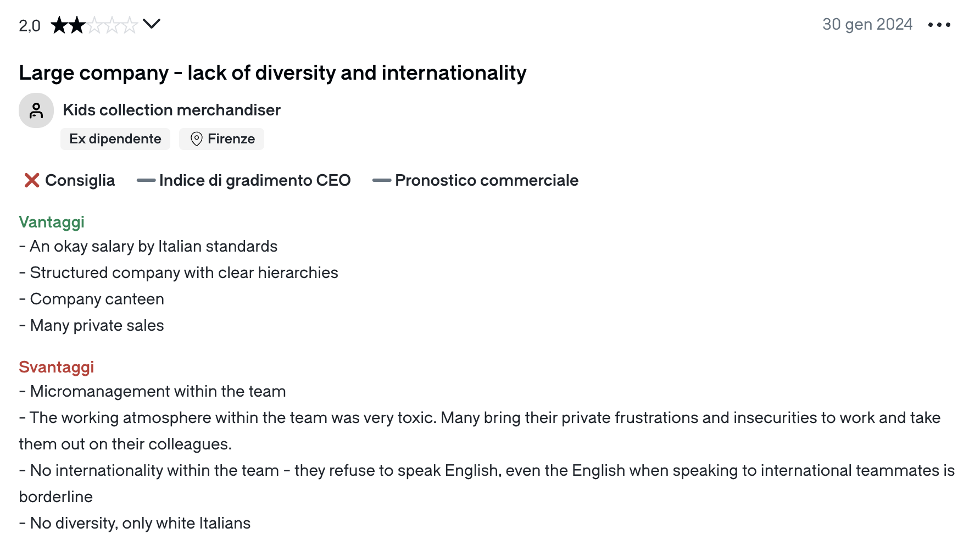The height and width of the screenshot is (556, 980).
Task: Click the Ex dipendente tag
Action: (115, 139)
